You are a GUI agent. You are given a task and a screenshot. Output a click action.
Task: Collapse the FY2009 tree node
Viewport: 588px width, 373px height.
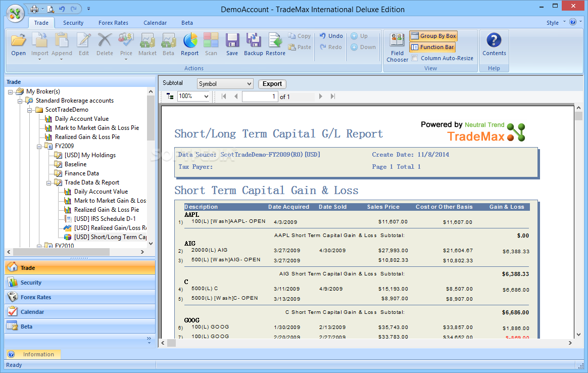click(x=39, y=147)
